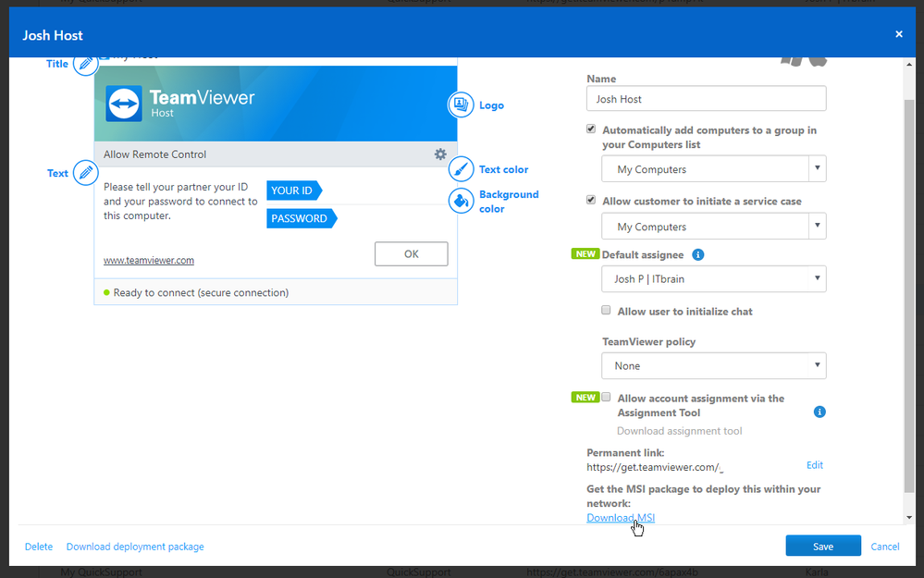924x578 pixels.
Task: Click Download deployment package
Action: (135, 547)
